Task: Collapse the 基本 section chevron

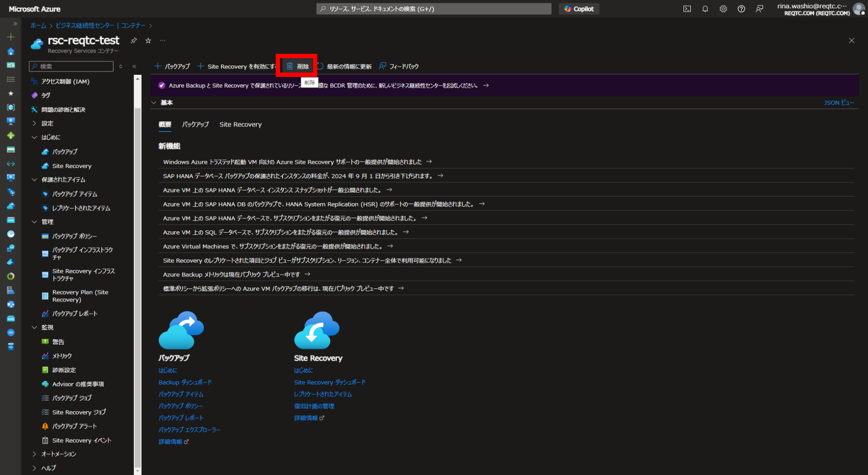Action: (154, 102)
